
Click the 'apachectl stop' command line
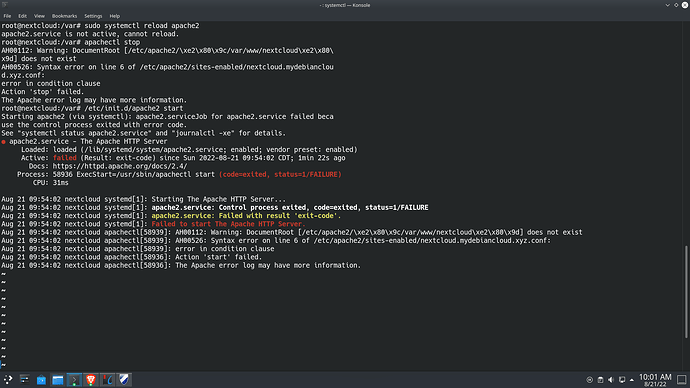(112, 42)
